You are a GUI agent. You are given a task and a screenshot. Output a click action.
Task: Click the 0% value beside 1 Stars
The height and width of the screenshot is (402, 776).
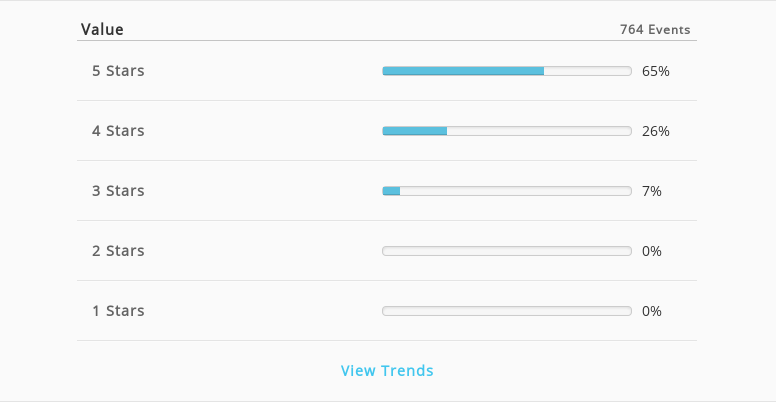point(652,311)
